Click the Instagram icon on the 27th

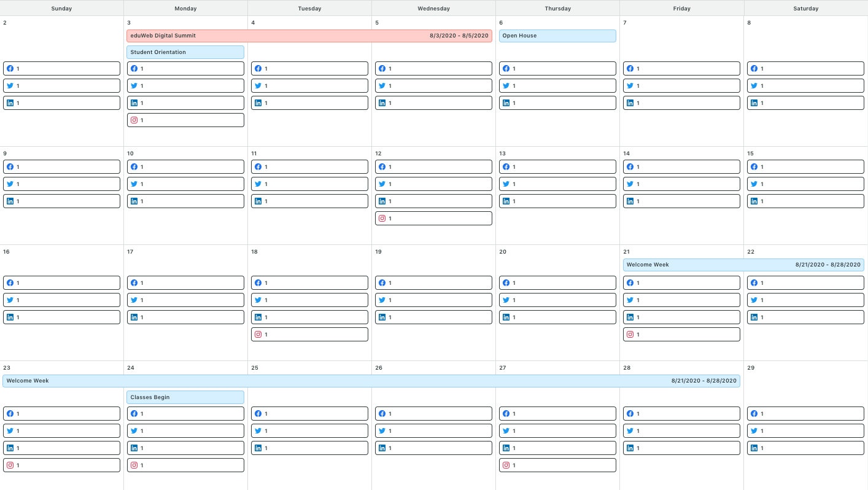(506, 465)
